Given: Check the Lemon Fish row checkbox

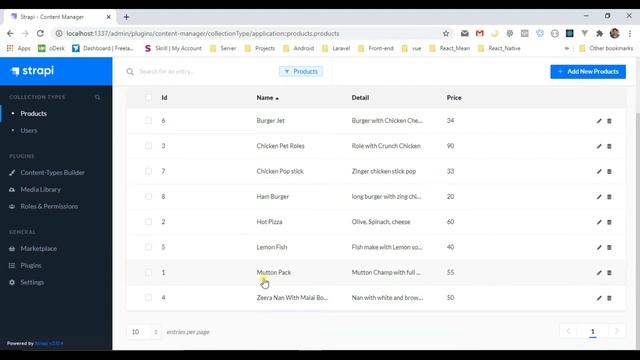Looking at the screenshot, I should click(148, 247).
